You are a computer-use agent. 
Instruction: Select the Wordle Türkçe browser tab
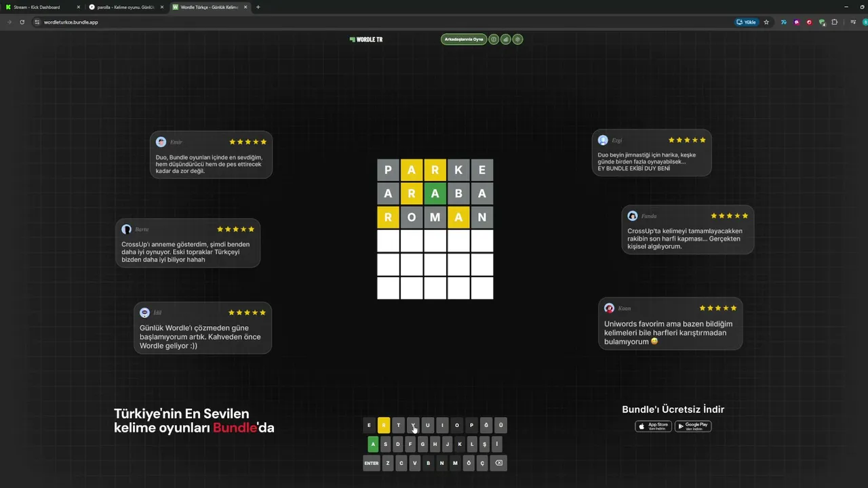click(x=210, y=7)
